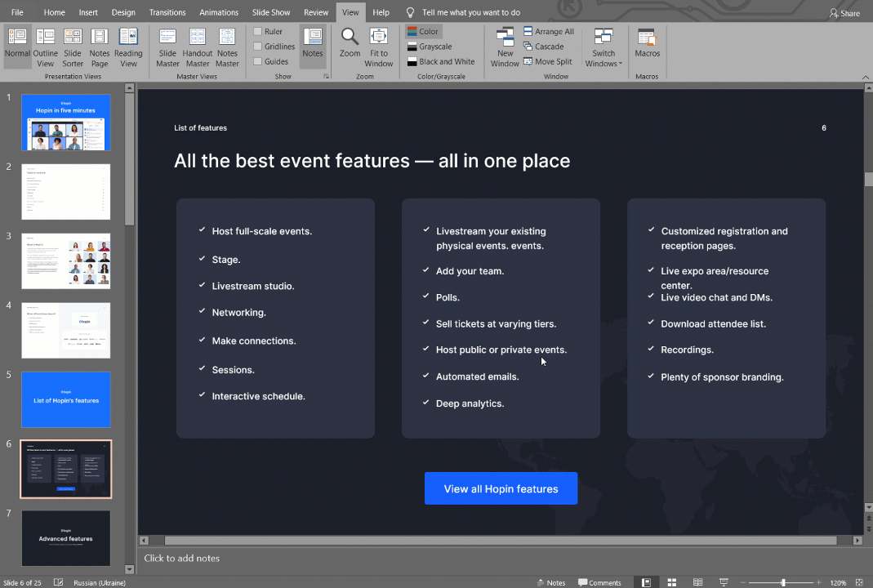Select slide 7 thumbnail Advanced features

coord(65,538)
